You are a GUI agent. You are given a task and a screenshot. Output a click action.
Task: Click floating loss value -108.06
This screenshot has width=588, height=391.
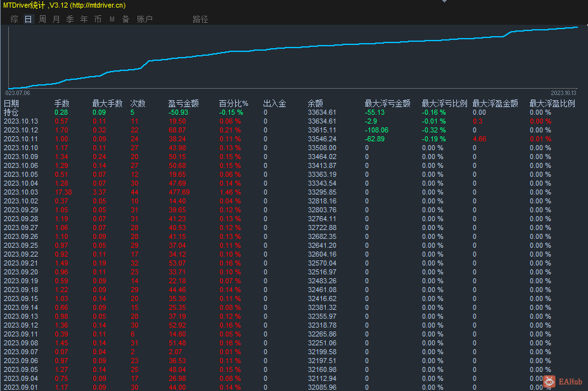[376, 130]
